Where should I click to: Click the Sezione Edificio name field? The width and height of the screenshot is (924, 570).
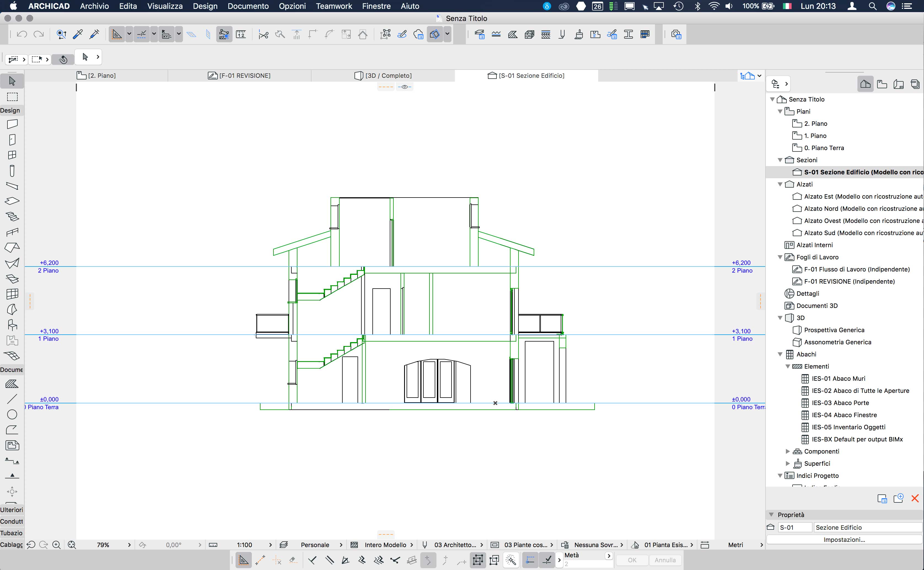coord(866,528)
